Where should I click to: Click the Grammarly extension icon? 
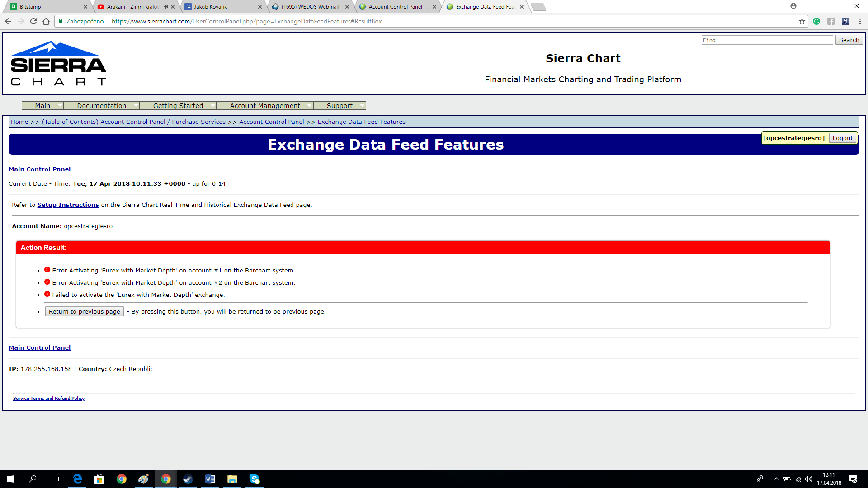click(x=816, y=21)
